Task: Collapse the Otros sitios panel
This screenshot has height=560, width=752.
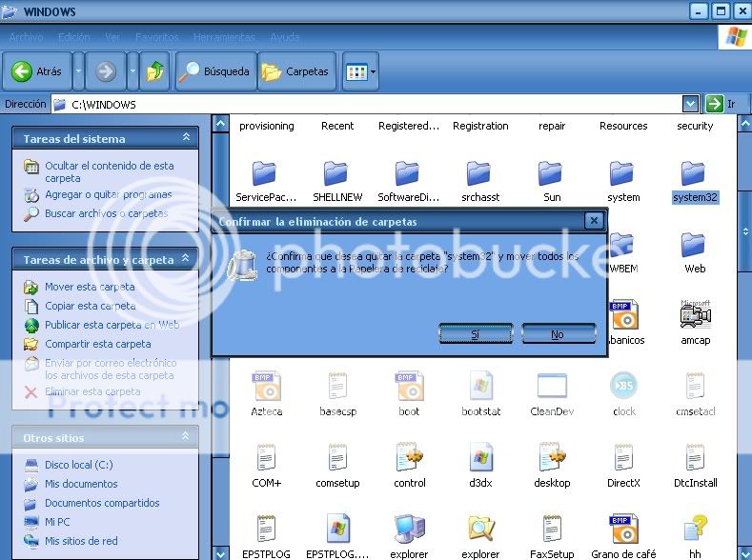Action: click(186, 437)
